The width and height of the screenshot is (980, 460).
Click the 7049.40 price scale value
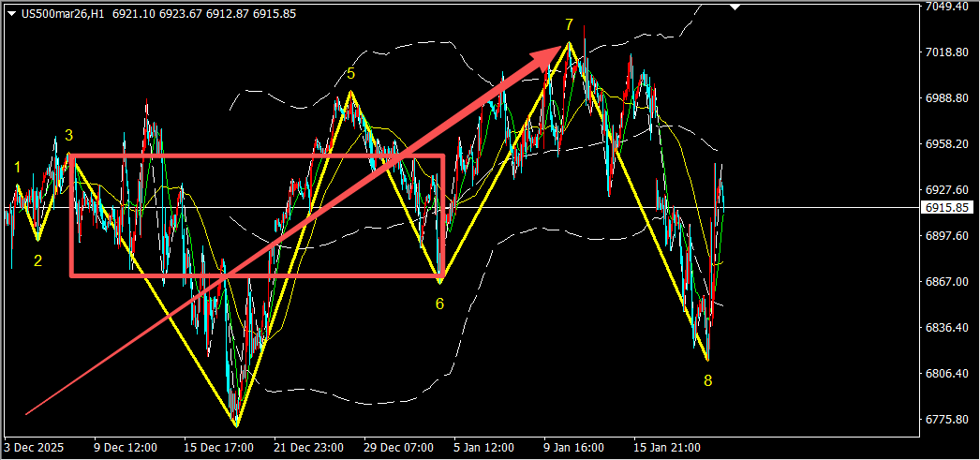tap(947, 7)
